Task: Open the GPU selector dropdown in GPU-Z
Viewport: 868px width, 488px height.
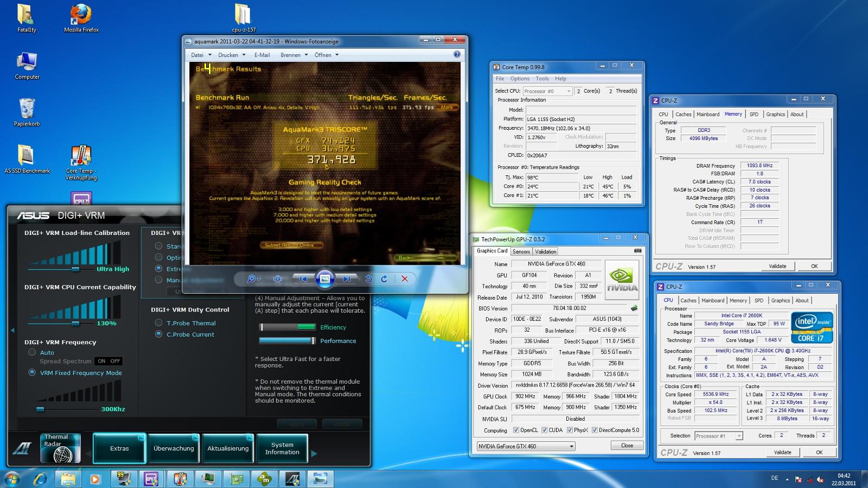Action: 526,446
